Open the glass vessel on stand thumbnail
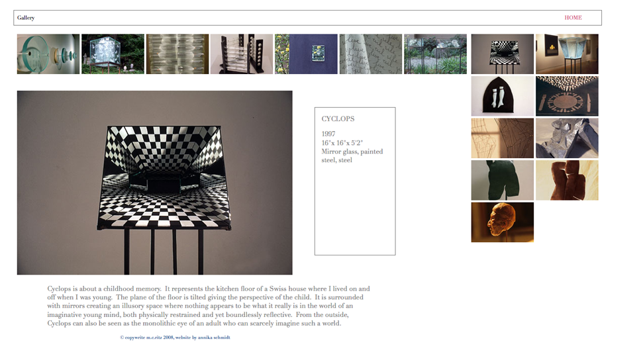Viewport: 639px width, 364px height. click(567, 54)
